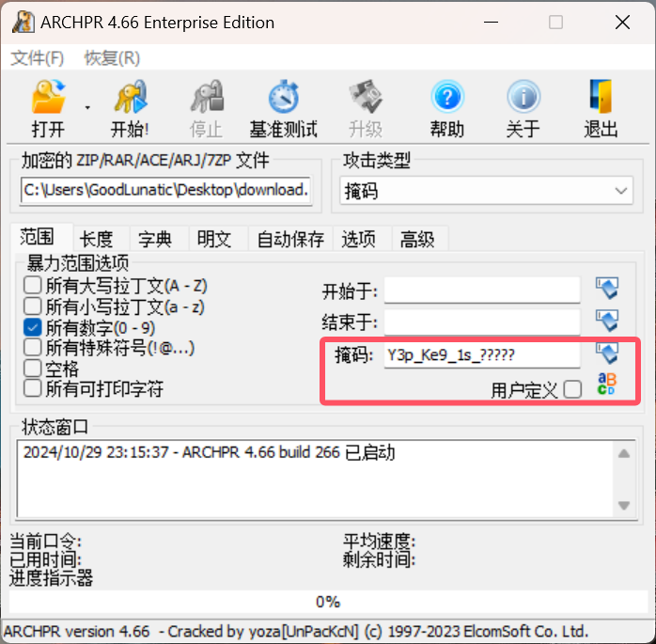This screenshot has width=656, height=644.
Task: Uncheck 所有数字(0 - 9) checkbox
Action: [32, 328]
